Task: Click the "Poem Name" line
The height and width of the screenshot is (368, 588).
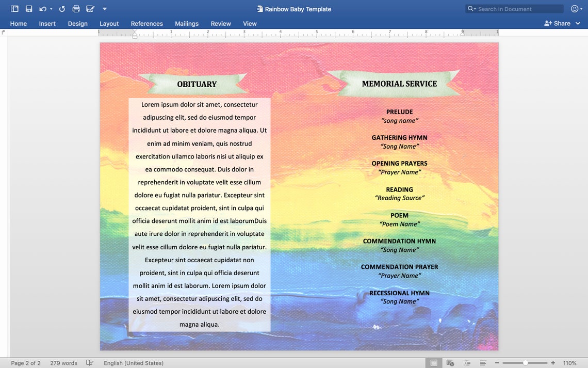Action: pos(399,224)
